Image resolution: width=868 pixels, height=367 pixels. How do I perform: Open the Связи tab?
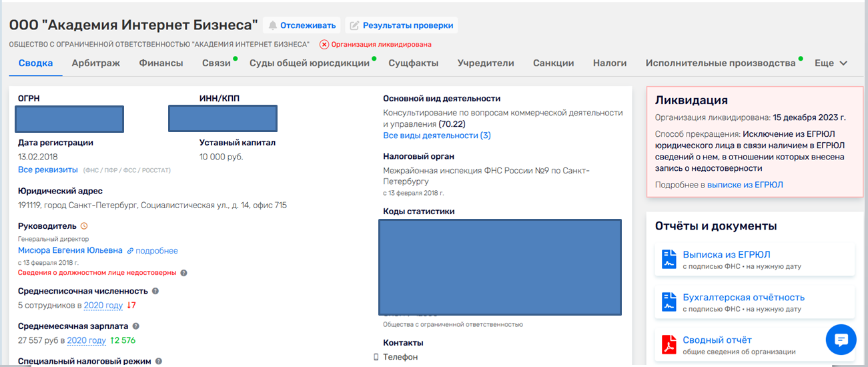click(x=216, y=63)
